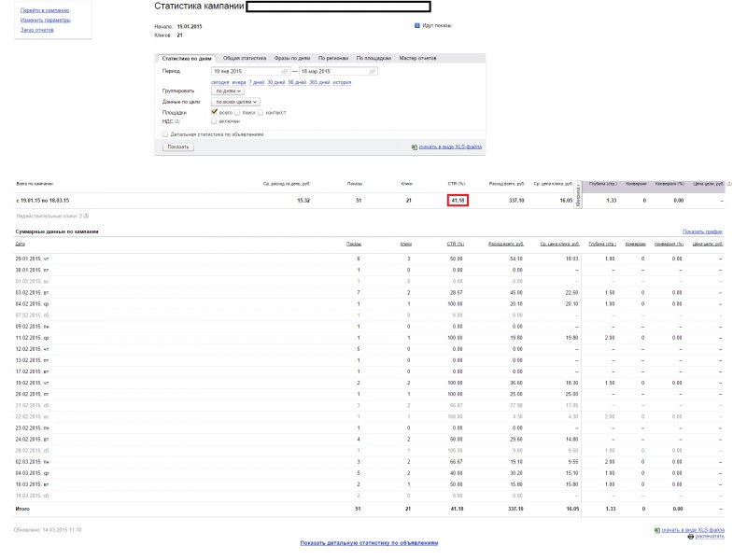Open help icon beside Недействительные клики
747x560 pixels.
tap(86, 217)
